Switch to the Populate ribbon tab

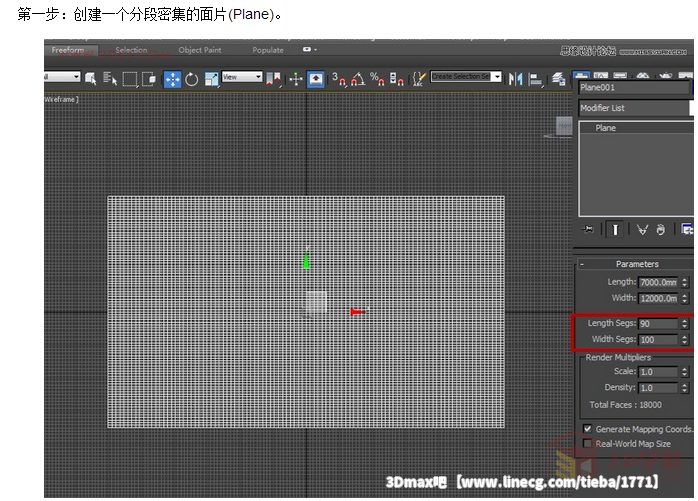(268, 50)
